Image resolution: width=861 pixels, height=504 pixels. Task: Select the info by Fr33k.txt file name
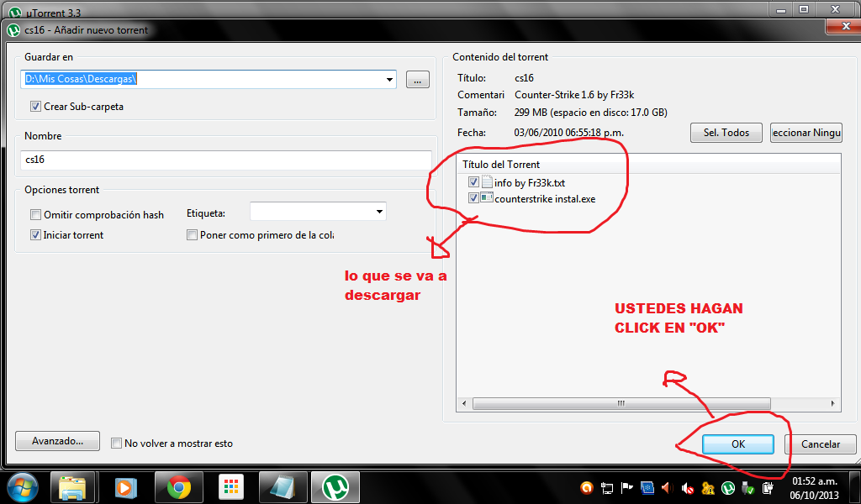pyautogui.click(x=530, y=182)
